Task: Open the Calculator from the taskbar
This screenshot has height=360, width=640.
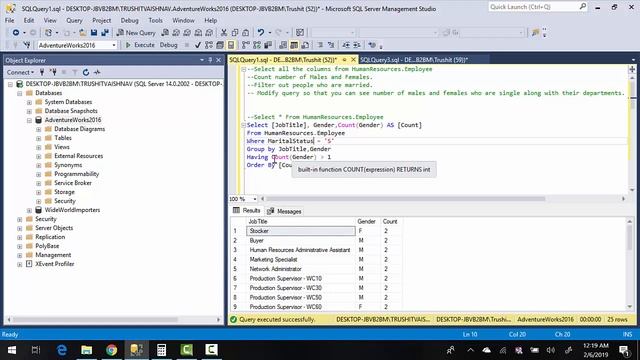Action: click(162, 350)
